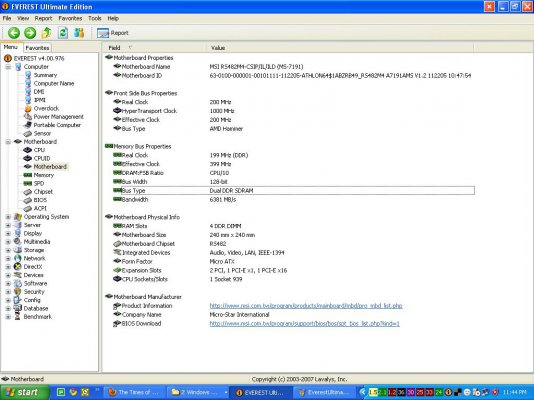Expand the Server node
Image resolution: width=534 pixels, height=400 pixels.
(8, 225)
